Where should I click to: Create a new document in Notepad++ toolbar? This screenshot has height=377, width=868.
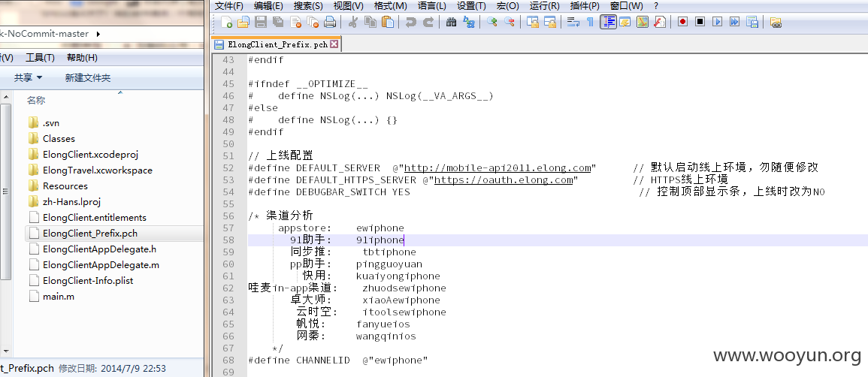pyautogui.click(x=226, y=22)
